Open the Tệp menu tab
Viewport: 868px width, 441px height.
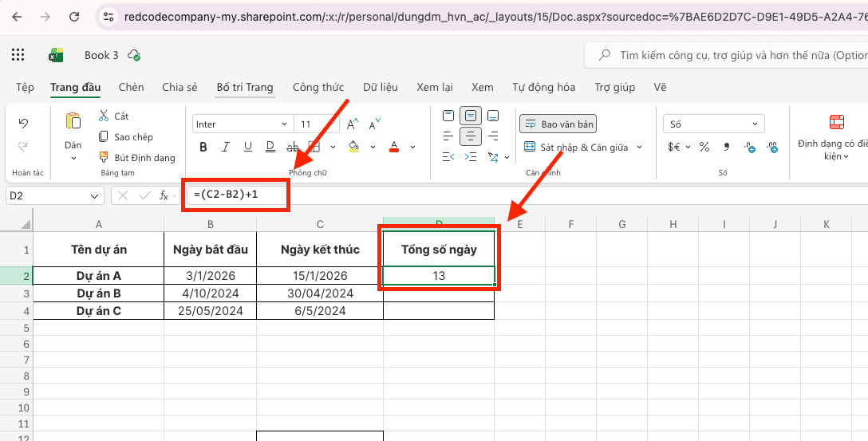point(25,87)
